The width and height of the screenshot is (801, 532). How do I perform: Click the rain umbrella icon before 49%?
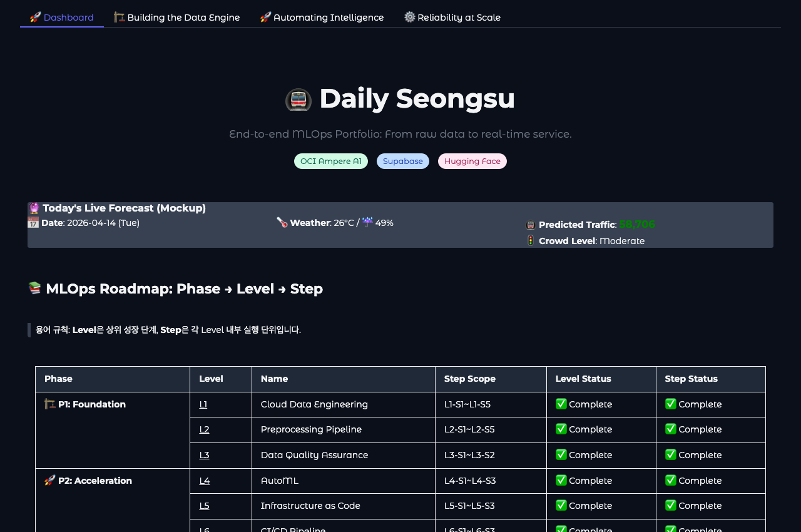point(367,222)
